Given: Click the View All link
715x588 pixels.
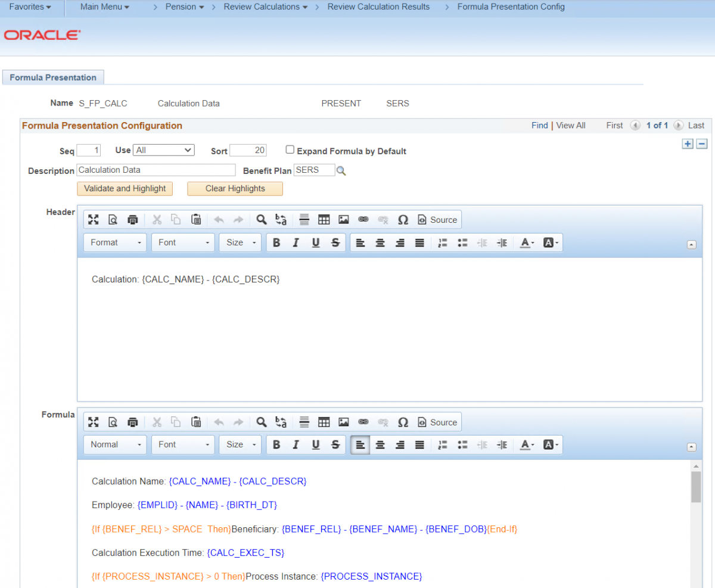Looking at the screenshot, I should pyautogui.click(x=570, y=125).
